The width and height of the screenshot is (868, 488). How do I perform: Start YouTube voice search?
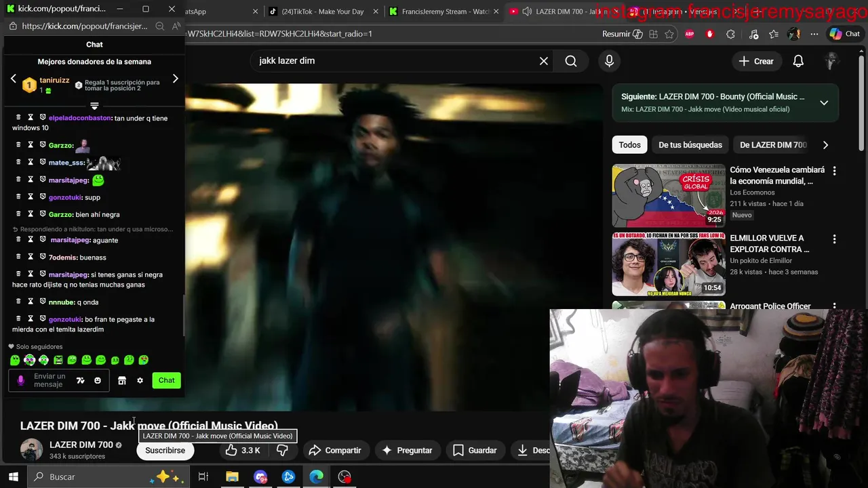point(609,61)
